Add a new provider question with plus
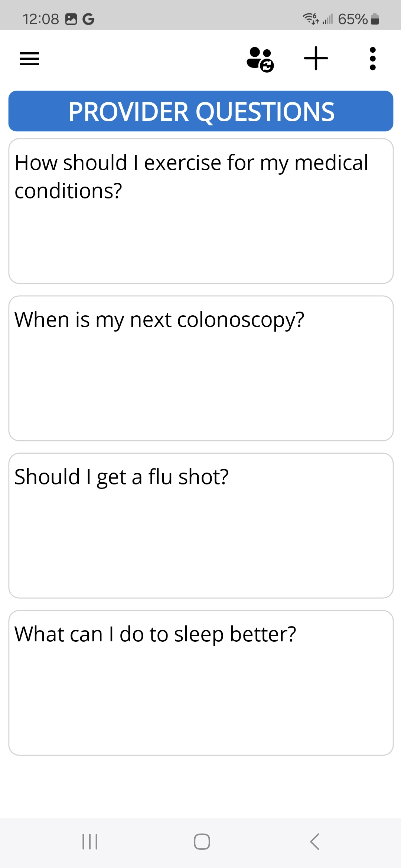This screenshot has height=868, width=401. point(316,58)
